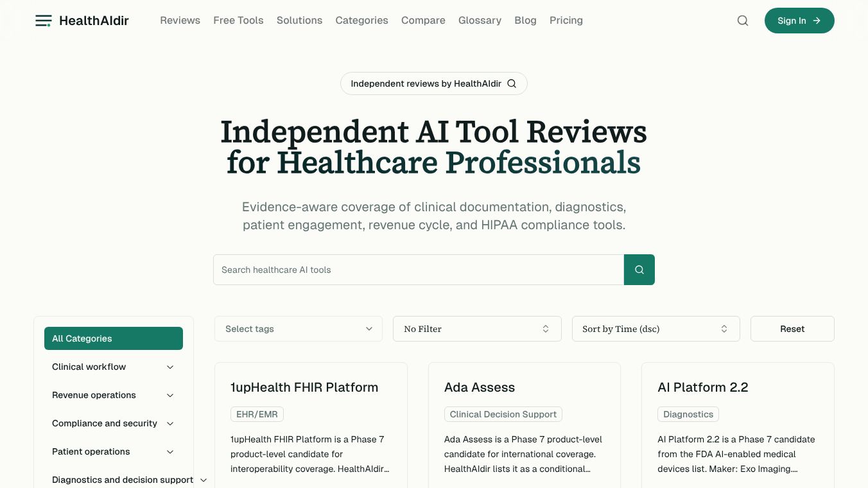Click the Ada Assess description text
This screenshot has height=488, width=868.
524,454
